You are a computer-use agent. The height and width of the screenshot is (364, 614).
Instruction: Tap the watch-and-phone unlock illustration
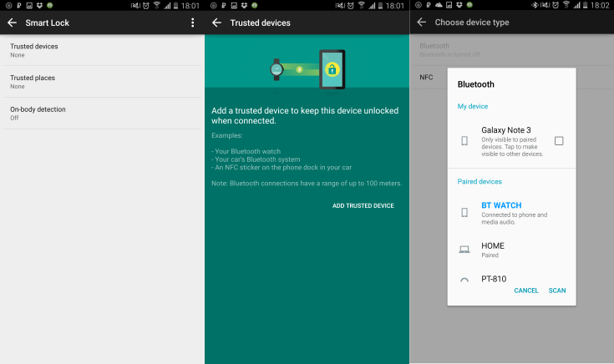click(x=307, y=69)
